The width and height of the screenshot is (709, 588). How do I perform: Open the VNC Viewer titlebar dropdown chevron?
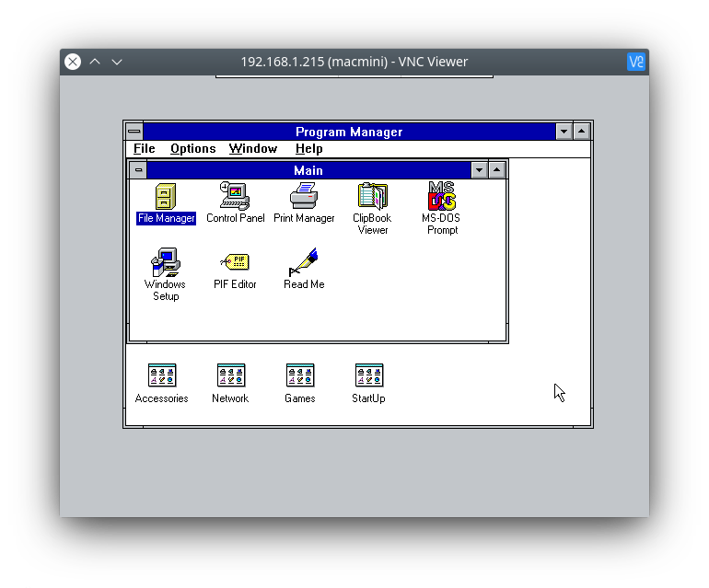(117, 62)
